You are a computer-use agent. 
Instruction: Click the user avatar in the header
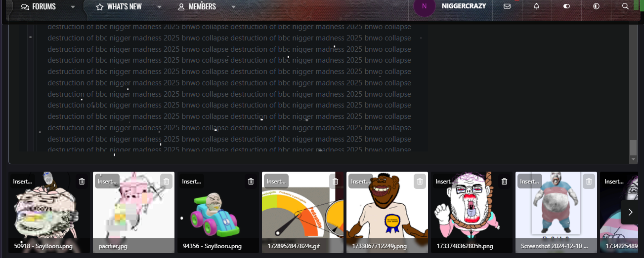click(x=424, y=7)
